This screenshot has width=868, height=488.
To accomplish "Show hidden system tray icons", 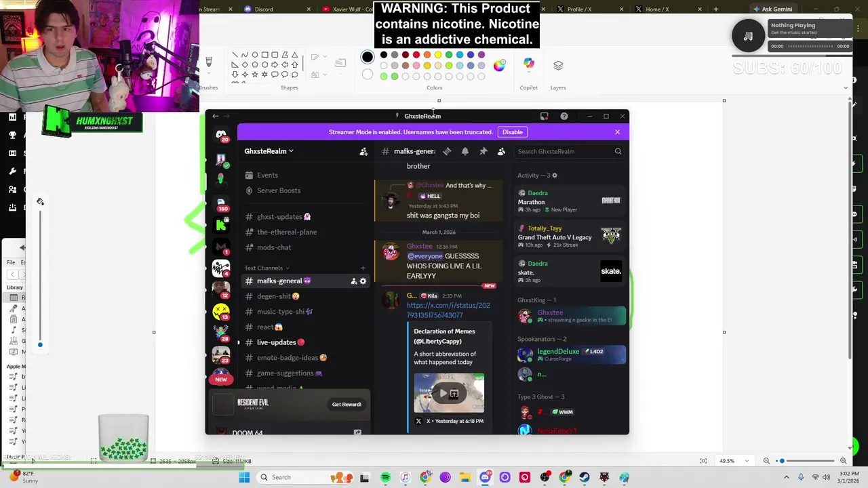I will [787, 477].
